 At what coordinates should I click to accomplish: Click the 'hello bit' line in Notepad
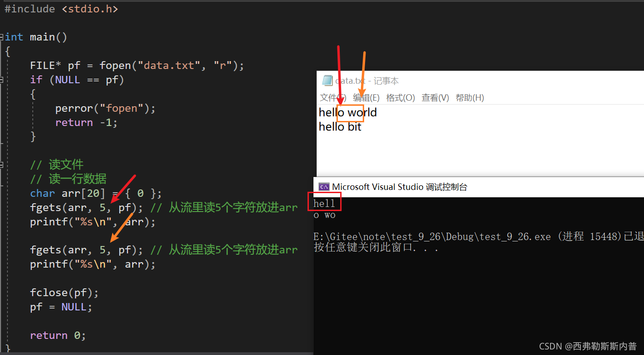pyautogui.click(x=340, y=126)
